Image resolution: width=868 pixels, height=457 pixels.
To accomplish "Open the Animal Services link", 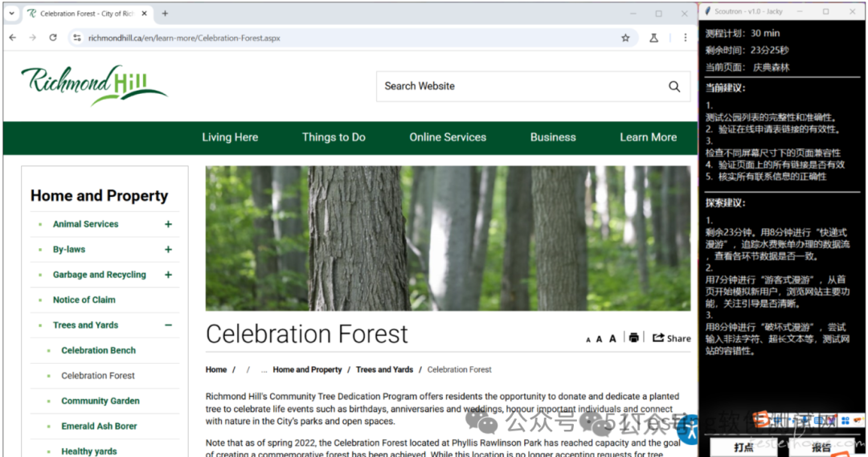I will [86, 224].
